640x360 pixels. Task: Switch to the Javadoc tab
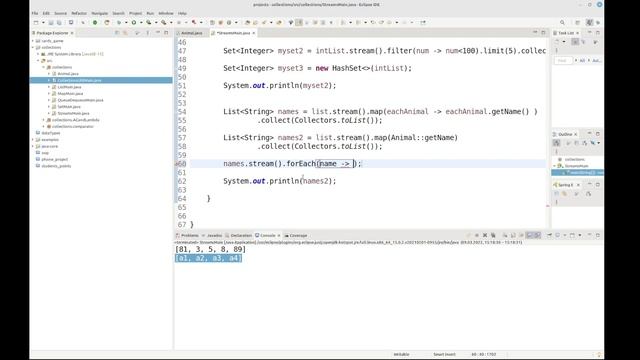pyautogui.click(x=214, y=236)
